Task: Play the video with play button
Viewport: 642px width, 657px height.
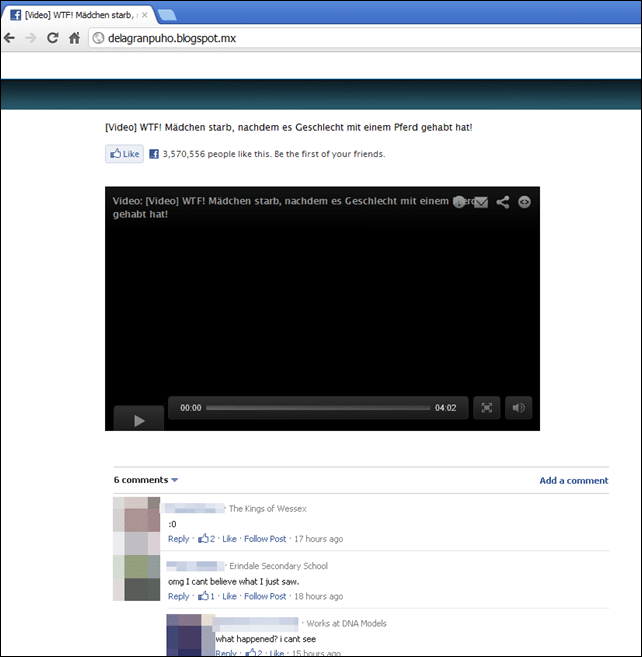Action: tap(139, 419)
